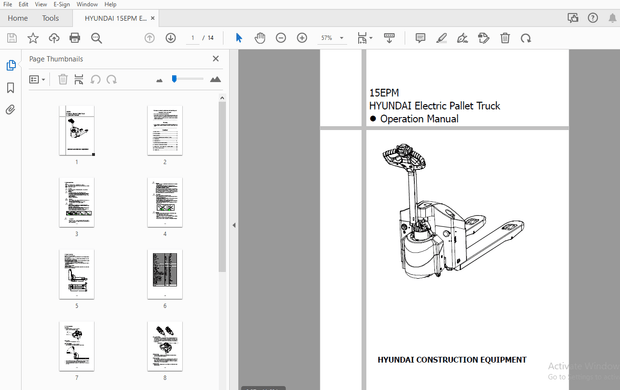The image size is (620, 390).
Task: Open the Page Thumbnails sidebar icon
Action: [x=11, y=65]
